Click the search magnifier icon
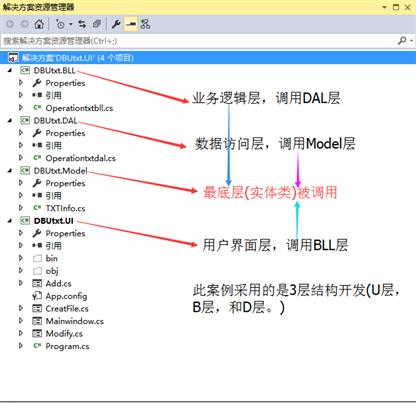This screenshot has height=403, width=416. point(402,41)
